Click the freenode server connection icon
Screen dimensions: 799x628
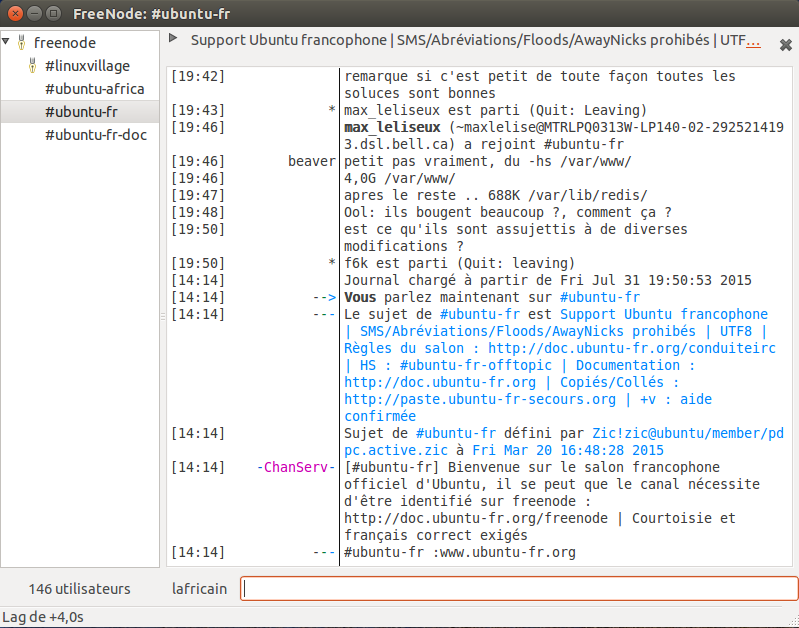(21, 42)
